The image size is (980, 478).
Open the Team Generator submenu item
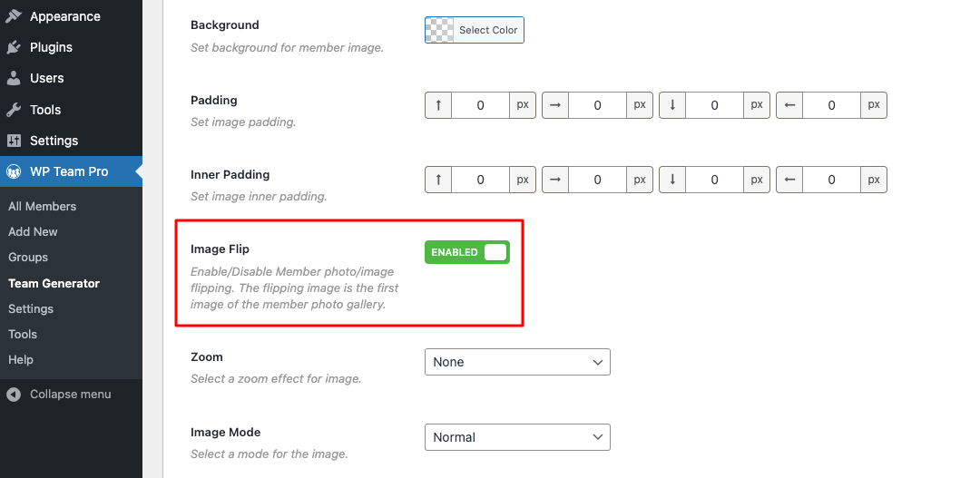pyautogui.click(x=54, y=283)
